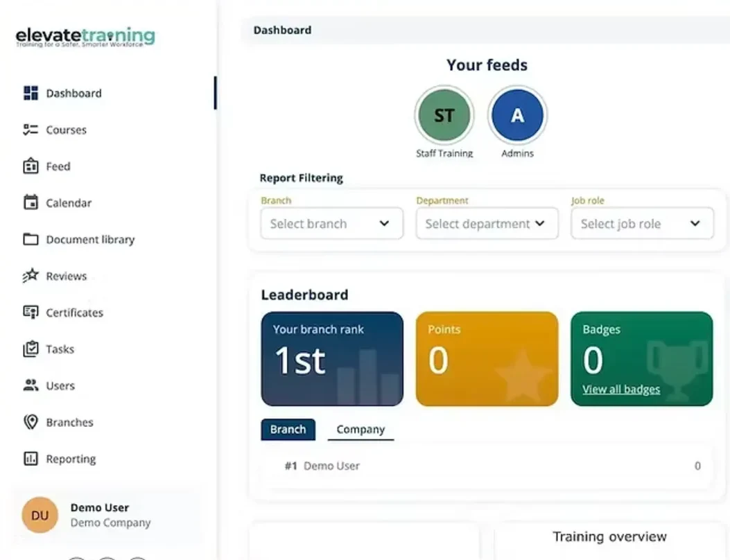
Task: Click the elevatetraining logo
Action: pyautogui.click(x=86, y=37)
